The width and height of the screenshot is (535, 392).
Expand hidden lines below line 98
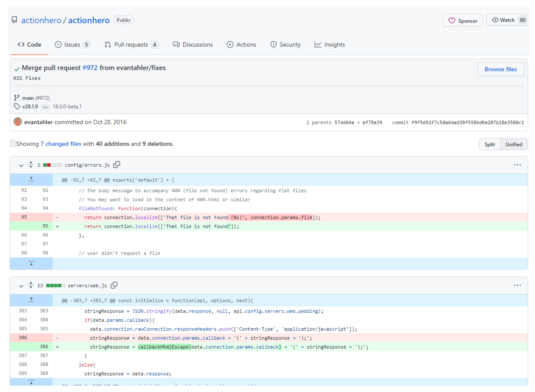[31, 263]
